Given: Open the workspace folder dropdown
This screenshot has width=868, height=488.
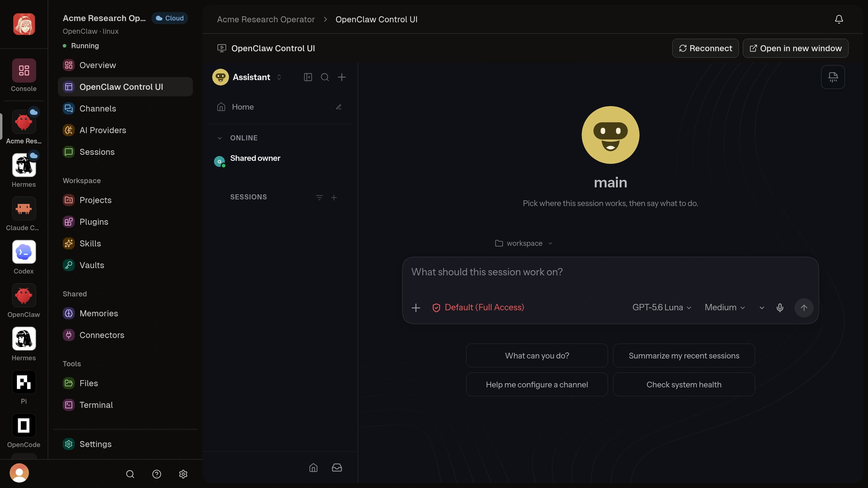Looking at the screenshot, I should 524,243.
